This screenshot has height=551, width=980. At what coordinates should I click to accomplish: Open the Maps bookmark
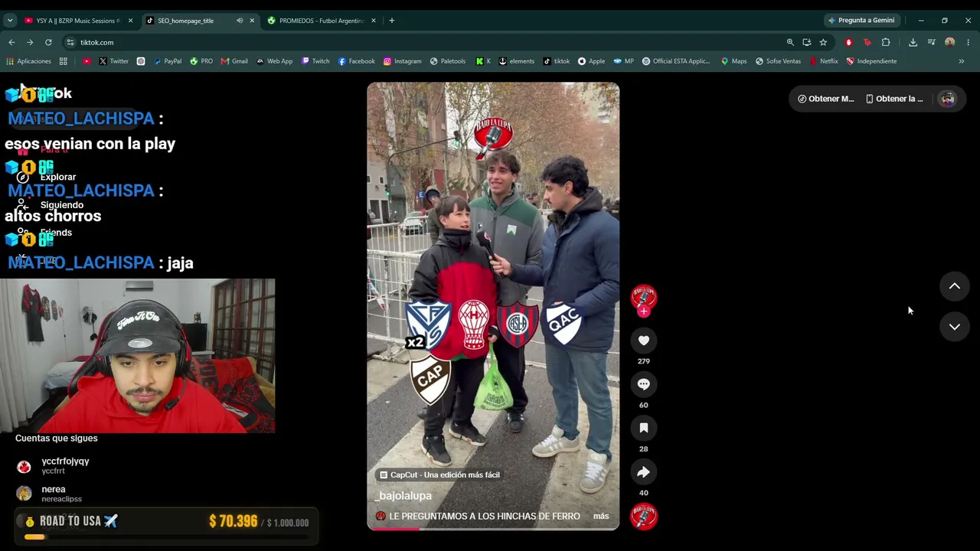coord(733,61)
